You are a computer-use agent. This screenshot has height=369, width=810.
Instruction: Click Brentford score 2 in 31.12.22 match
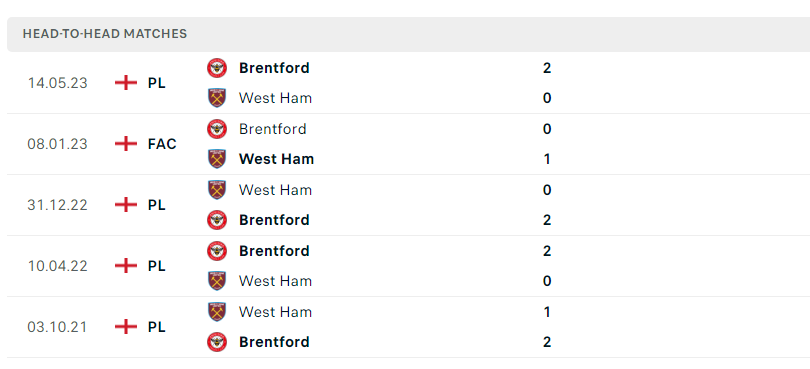547,220
